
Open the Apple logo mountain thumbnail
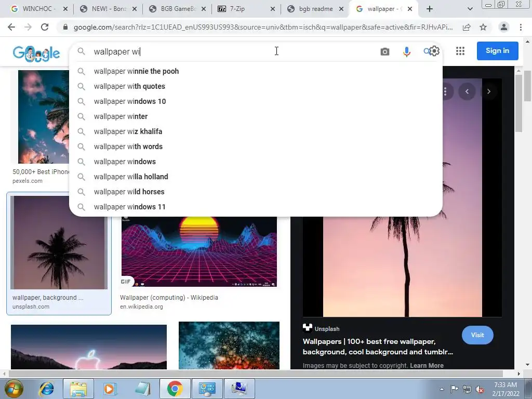click(x=88, y=347)
